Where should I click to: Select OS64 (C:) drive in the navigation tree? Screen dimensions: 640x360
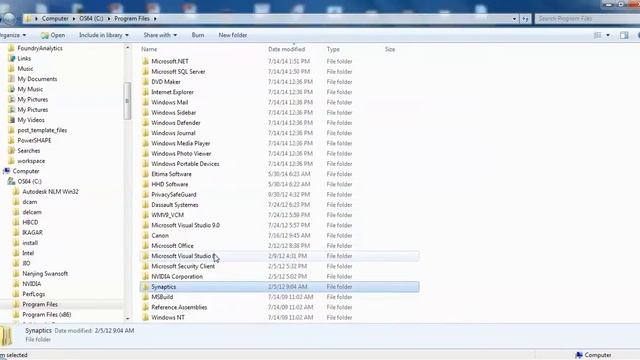point(29,181)
